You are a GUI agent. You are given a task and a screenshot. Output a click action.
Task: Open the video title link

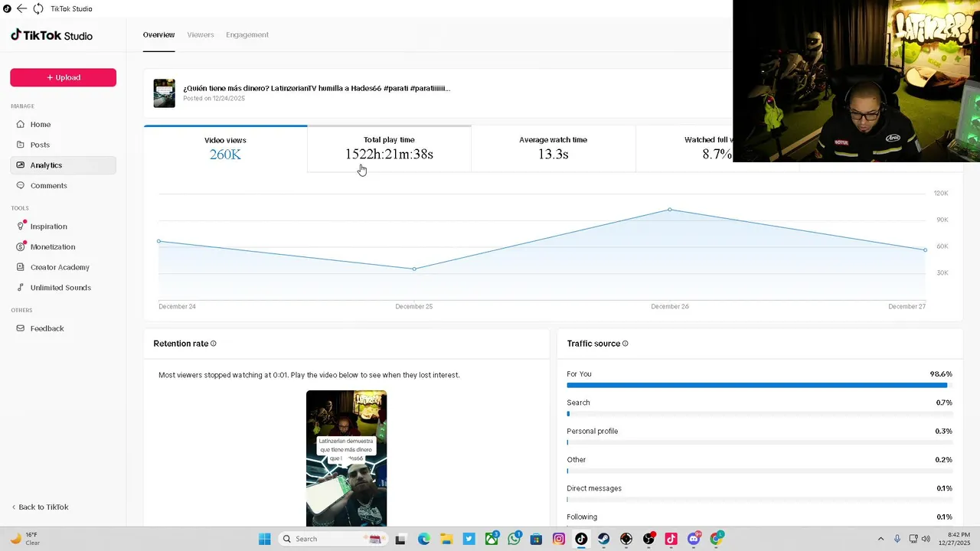(x=316, y=88)
